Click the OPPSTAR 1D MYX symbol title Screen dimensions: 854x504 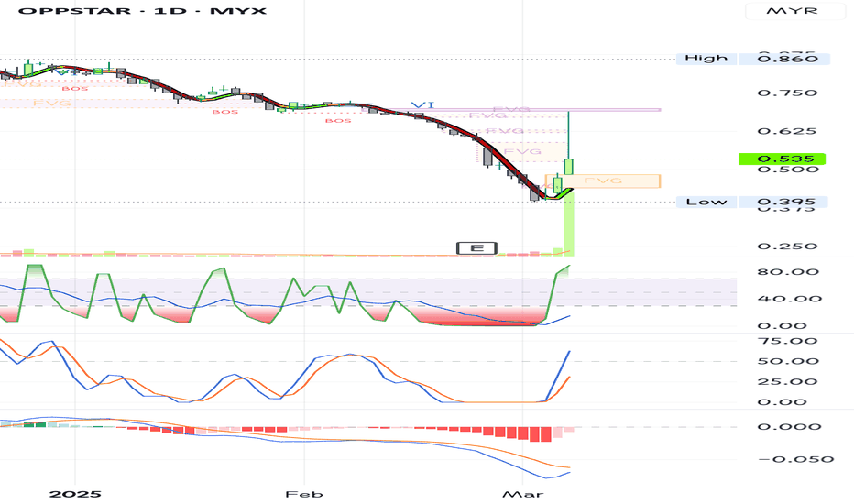(x=142, y=11)
